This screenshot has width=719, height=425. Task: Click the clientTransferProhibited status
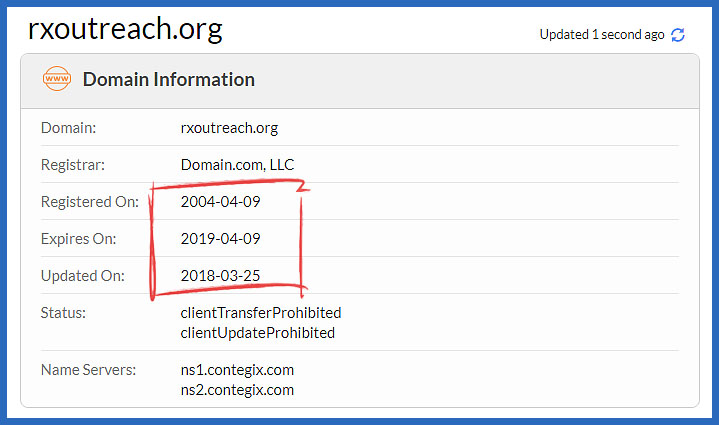[x=261, y=313]
